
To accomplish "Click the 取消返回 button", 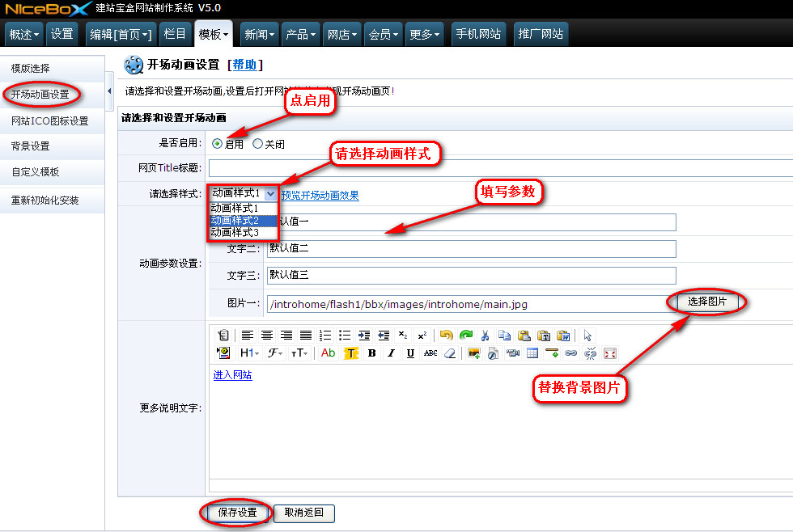I will [x=304, y=513].
